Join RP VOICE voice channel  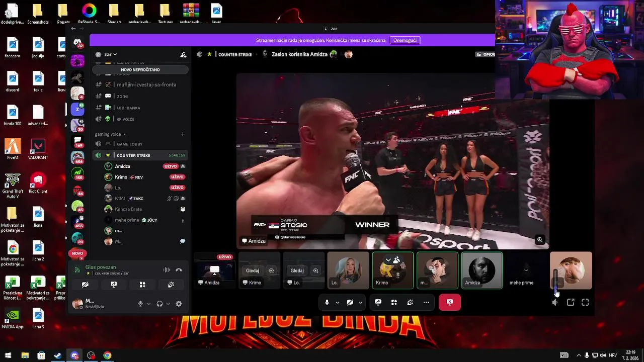[x=140, y=119]
